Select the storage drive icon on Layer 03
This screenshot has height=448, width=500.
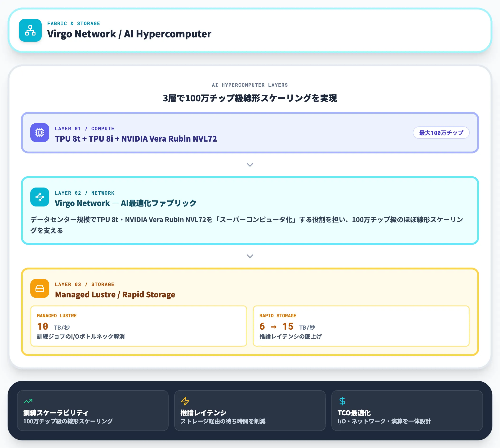click(40, 288)
